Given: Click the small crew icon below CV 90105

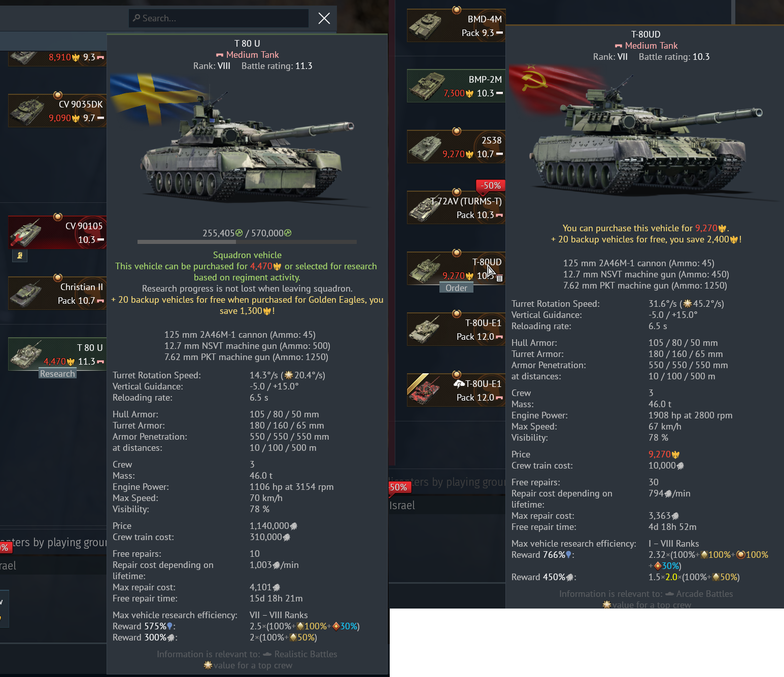Looking at the screenshot, I should click(20, 256).
